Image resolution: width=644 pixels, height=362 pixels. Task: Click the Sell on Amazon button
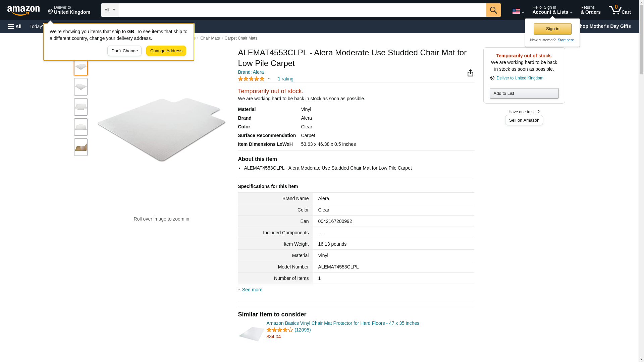[x=524, y=120]
